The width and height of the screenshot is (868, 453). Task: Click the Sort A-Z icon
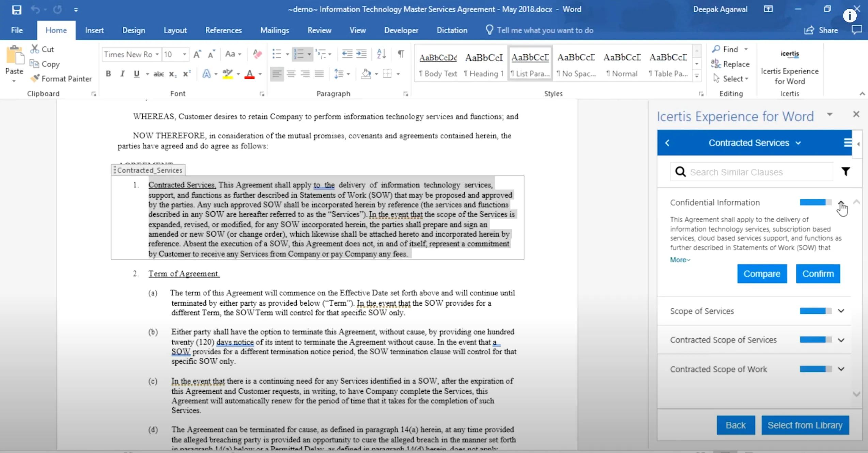(381, 54)
